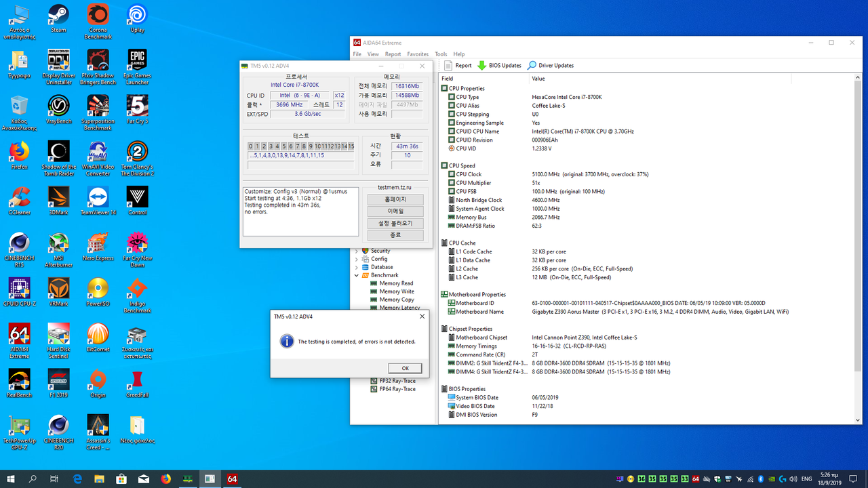The image size is (868, 488).
Task: Launch Epic Games Launcher icon
Action: coord(137,67)
